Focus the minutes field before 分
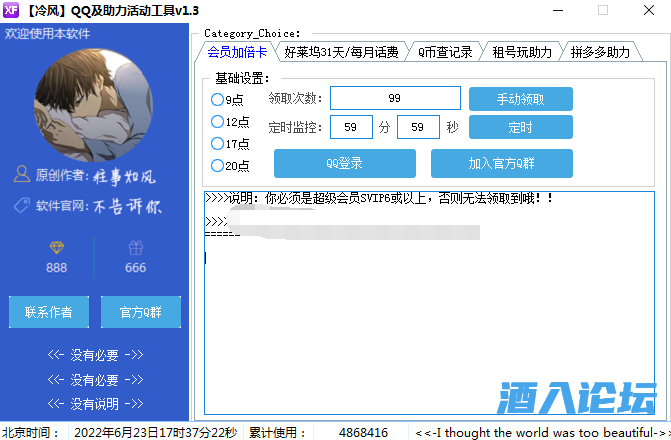The height and width of the screenshot is (440, 671). tap(351, 127)
